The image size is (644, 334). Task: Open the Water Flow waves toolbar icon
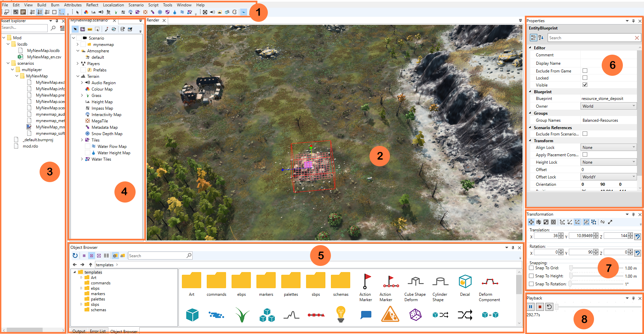pos(182,12)
